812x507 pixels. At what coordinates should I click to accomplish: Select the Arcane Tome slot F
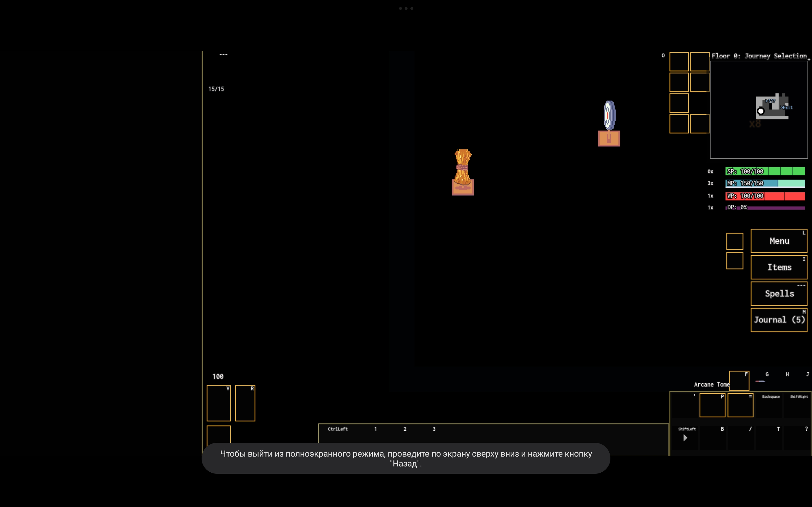pos(739,381)
